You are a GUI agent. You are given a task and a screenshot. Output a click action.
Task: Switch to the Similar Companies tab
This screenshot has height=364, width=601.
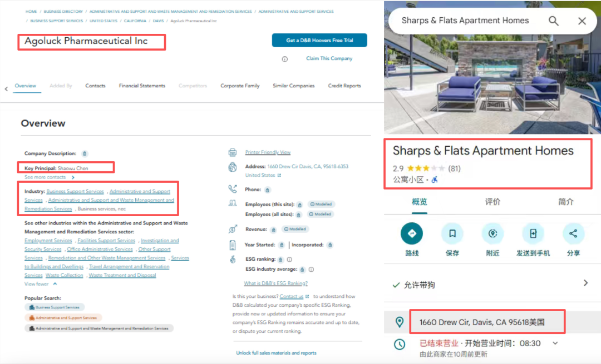[294, 86]
